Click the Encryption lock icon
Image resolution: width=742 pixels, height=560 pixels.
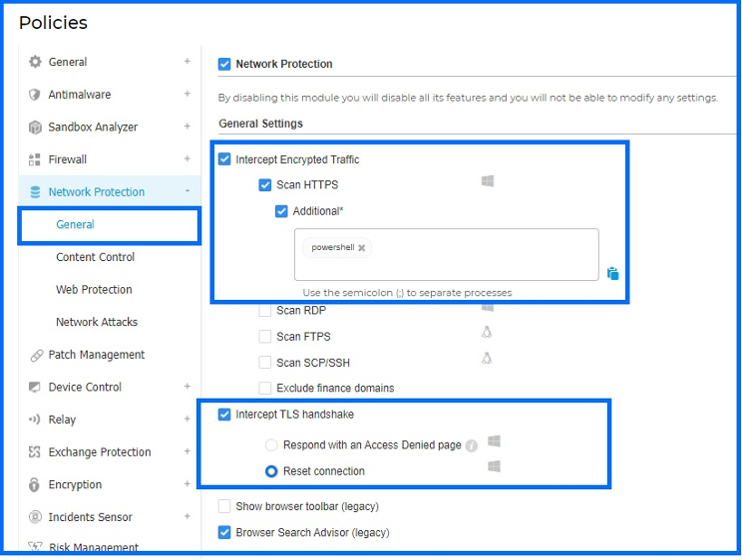[x=36, y=485]
